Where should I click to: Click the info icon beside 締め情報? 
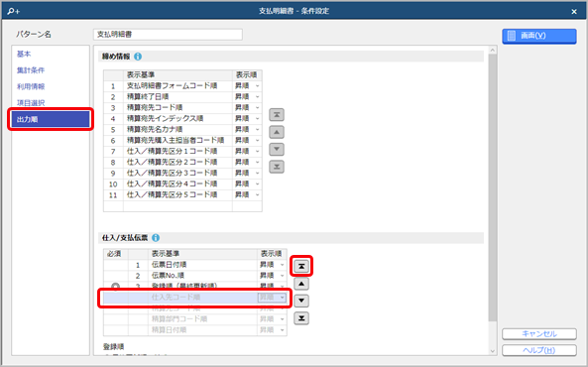[138, 57]
